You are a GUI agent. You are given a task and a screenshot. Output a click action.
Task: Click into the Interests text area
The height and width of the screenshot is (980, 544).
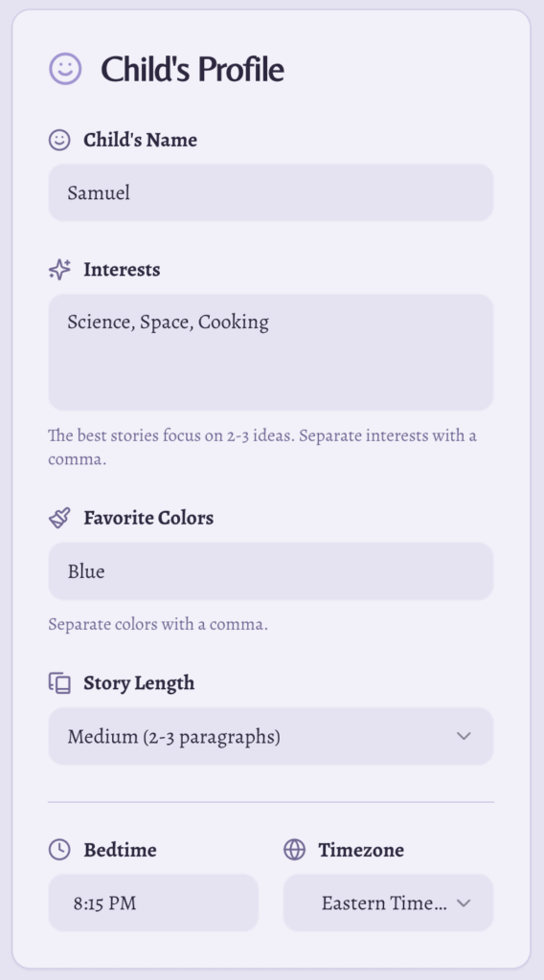tap(271, 352)
